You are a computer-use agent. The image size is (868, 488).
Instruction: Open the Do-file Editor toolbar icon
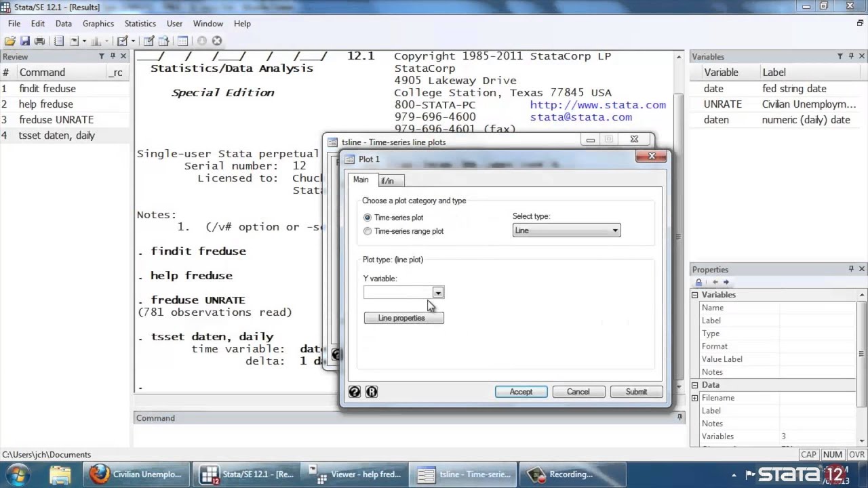(122, 41)
